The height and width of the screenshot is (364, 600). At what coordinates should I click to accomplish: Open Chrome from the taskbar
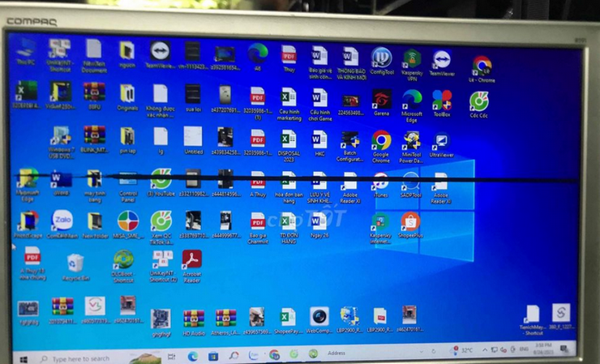tap(274, 355)
